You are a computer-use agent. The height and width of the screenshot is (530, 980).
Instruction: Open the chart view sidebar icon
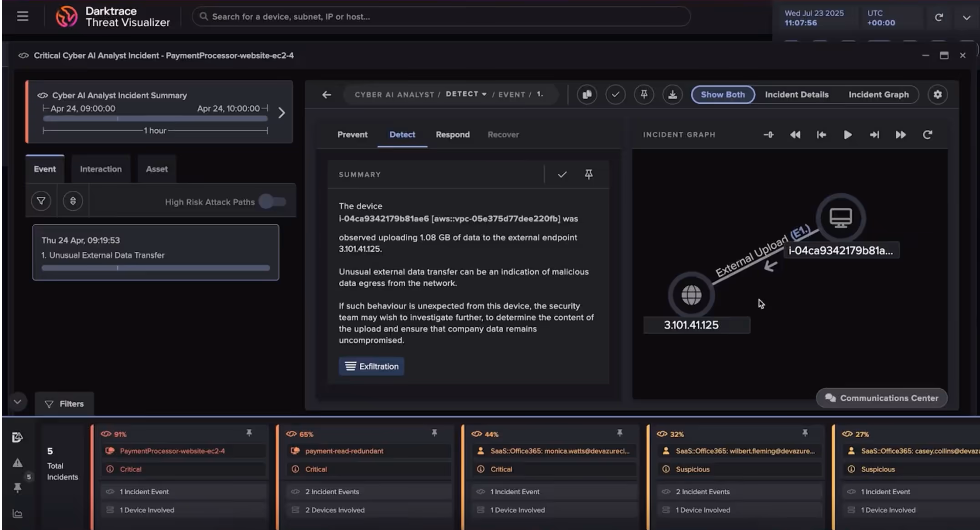pos(17,514)
